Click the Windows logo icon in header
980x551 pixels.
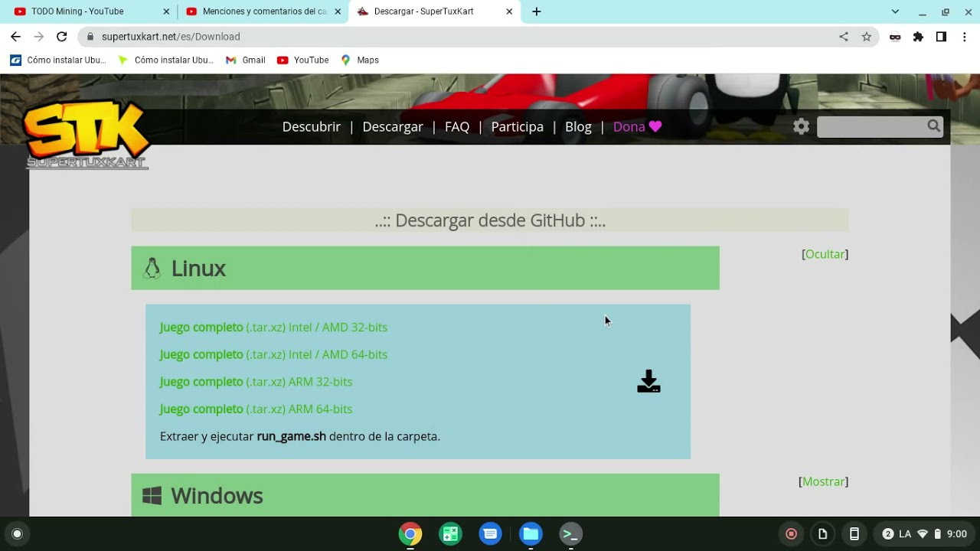click(x=152, y=496)
